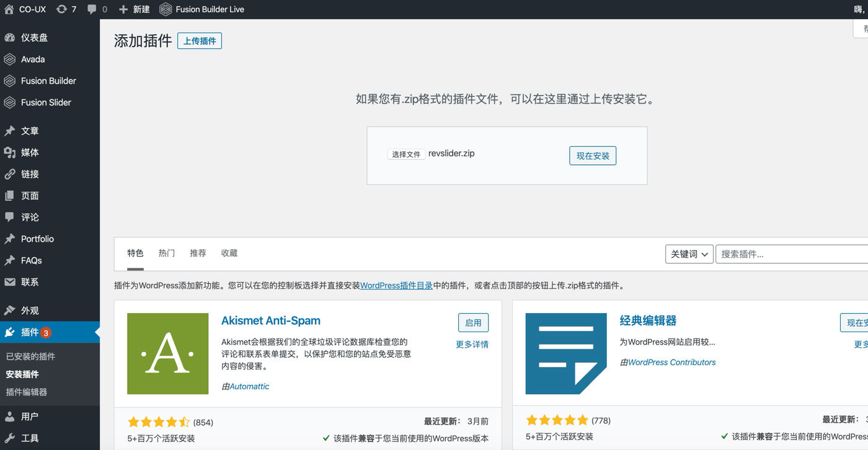Click the red 3 update badge on 插件
Image resolution: width=868 pixels, height=450 pixels.
coord(46,333)
